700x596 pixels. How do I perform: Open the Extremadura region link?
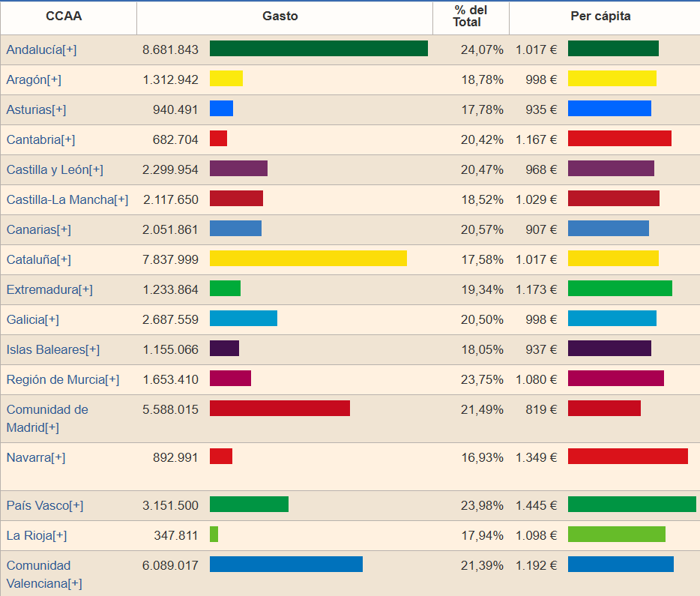[x=49, y=289]
